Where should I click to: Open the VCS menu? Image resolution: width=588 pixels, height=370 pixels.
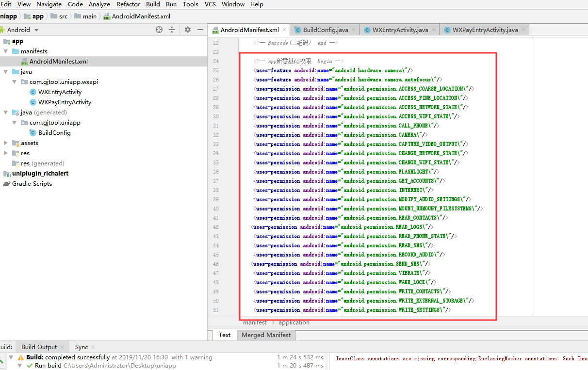coord(210,4)
